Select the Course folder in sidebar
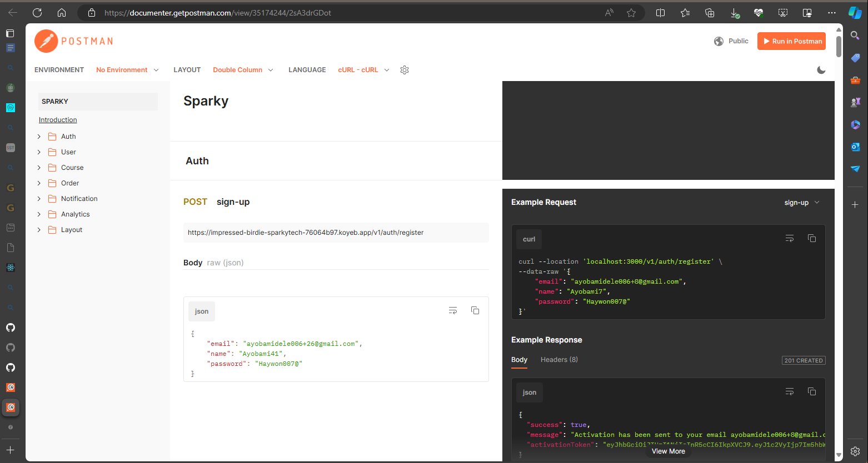 (72, 168)
